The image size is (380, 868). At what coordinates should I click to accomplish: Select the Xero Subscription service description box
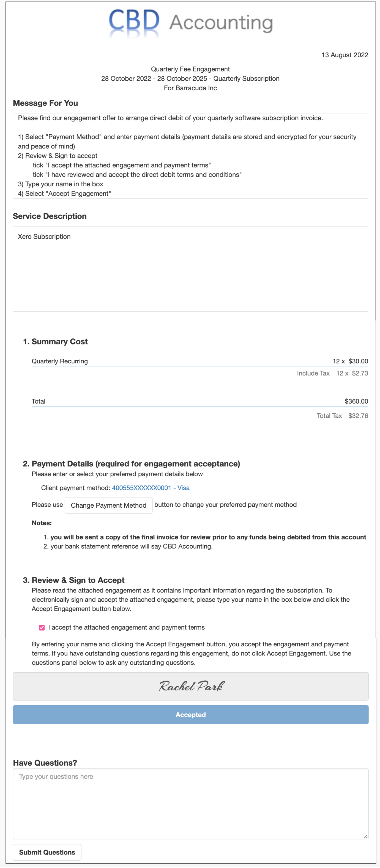tap(190, 269)
